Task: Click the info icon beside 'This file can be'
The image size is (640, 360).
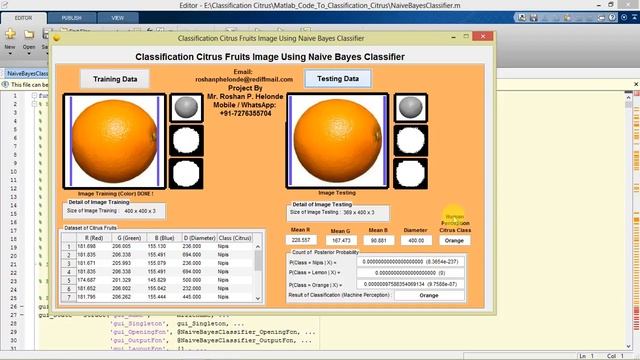Action: point(5,84)
